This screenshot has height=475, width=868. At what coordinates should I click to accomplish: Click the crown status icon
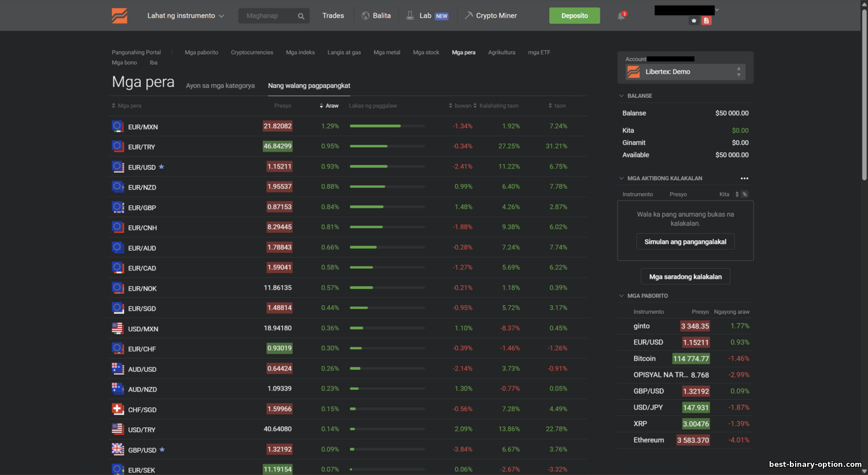pyautogui.click(x=694, y=21)
